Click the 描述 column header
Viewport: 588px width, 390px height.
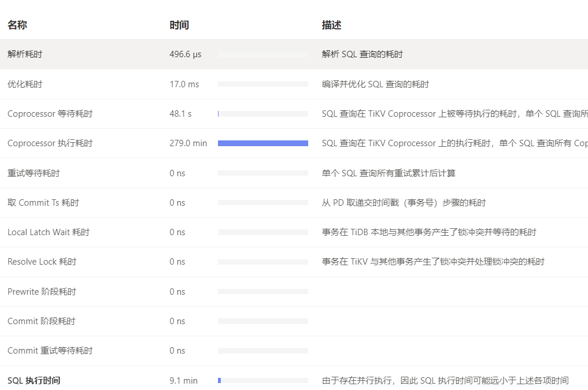331,25
